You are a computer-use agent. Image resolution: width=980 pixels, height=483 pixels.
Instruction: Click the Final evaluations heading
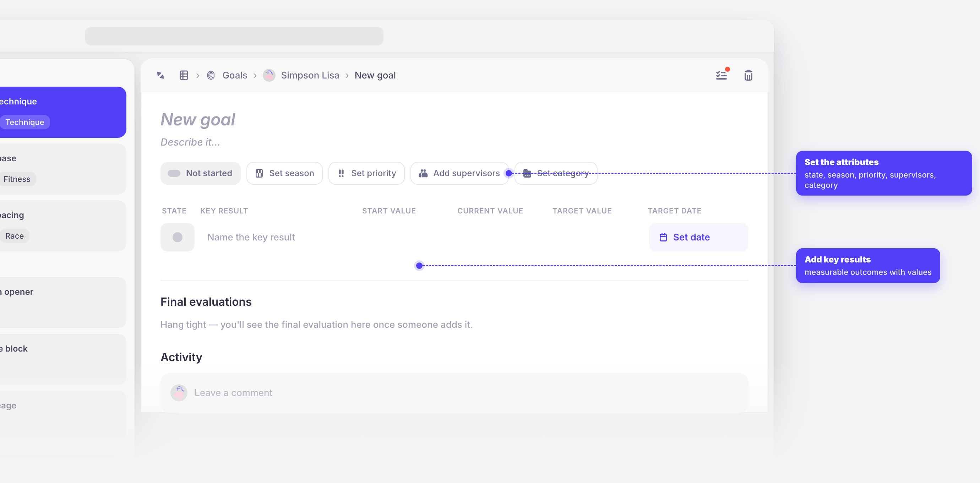coord(206,302)
